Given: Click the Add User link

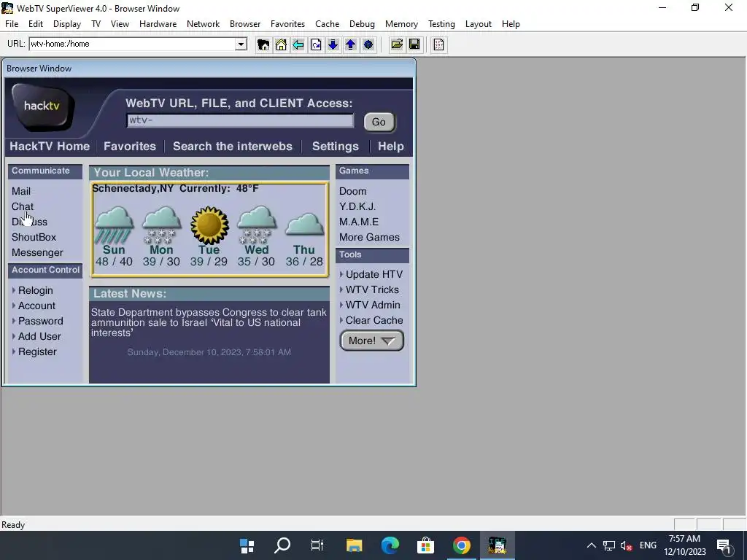Looking at the screenshot, I should tap(39, 337).
